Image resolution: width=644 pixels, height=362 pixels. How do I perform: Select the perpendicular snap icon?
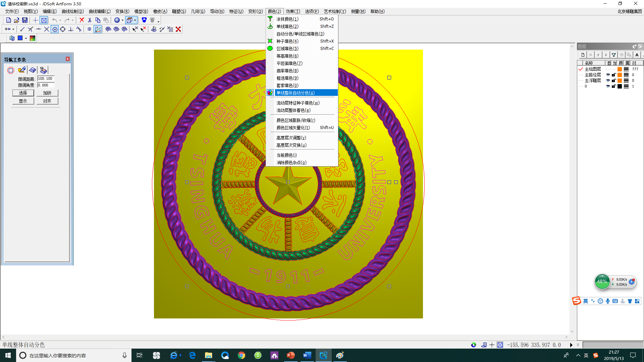coord(71,29)
